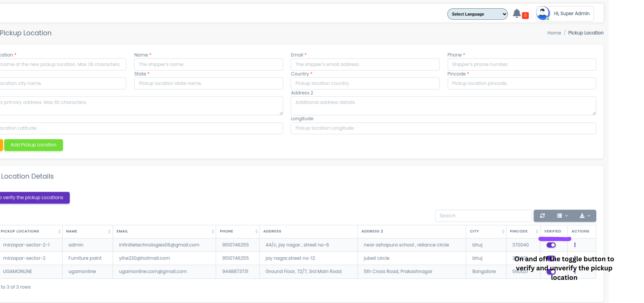Toggle verified switch for UGAMONLINE location
This screenshot has width=644, height=303.
(x=551, y=271)
